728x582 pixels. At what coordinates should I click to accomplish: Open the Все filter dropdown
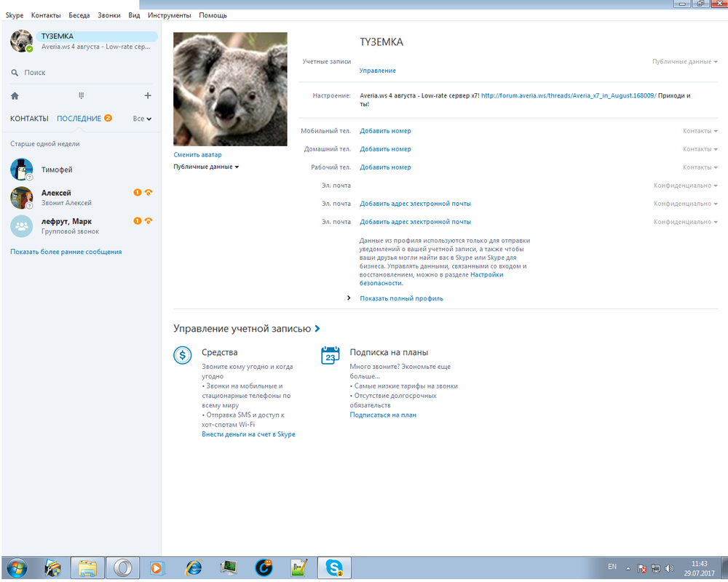[142, 119]
